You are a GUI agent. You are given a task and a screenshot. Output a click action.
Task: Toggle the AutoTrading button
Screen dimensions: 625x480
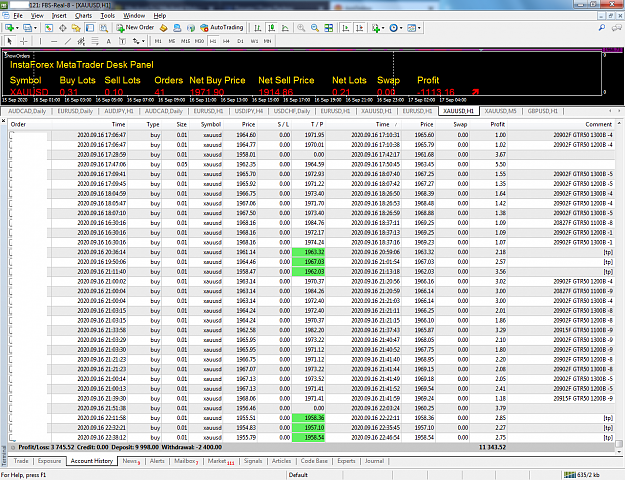pyautogui.click(x=222, y=28)
